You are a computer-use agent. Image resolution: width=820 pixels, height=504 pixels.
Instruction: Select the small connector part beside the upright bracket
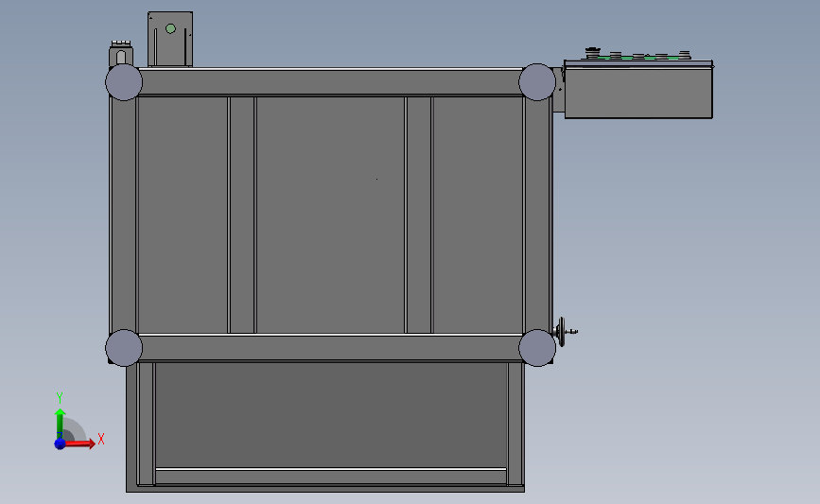tap(121, 53)
